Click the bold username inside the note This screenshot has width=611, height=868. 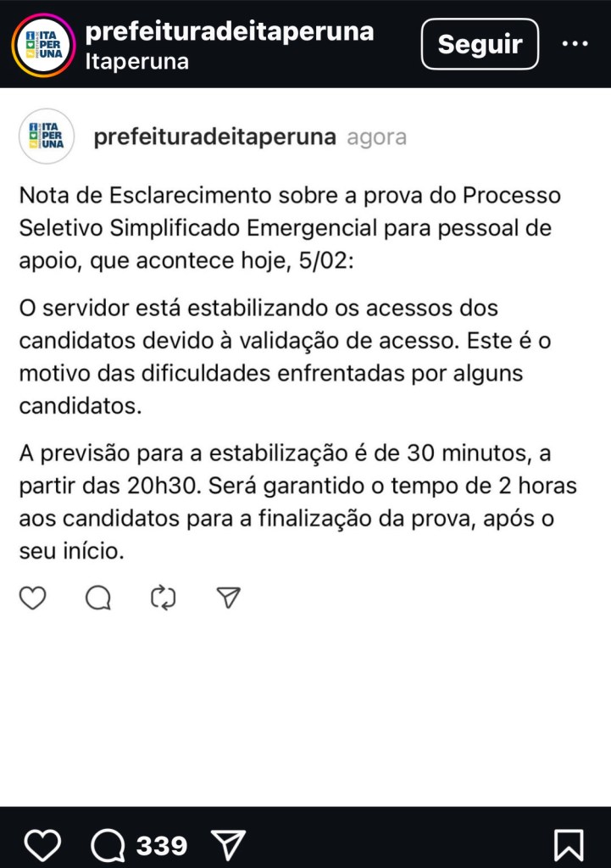coord(214,137)
